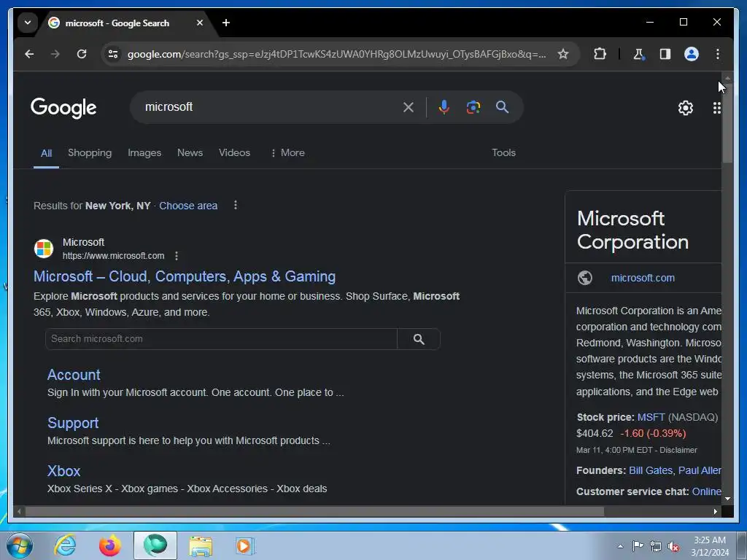Expand the More search filters
Viewport: 747px width, 560px height.
pyautogui.click(x=287, y=153)
